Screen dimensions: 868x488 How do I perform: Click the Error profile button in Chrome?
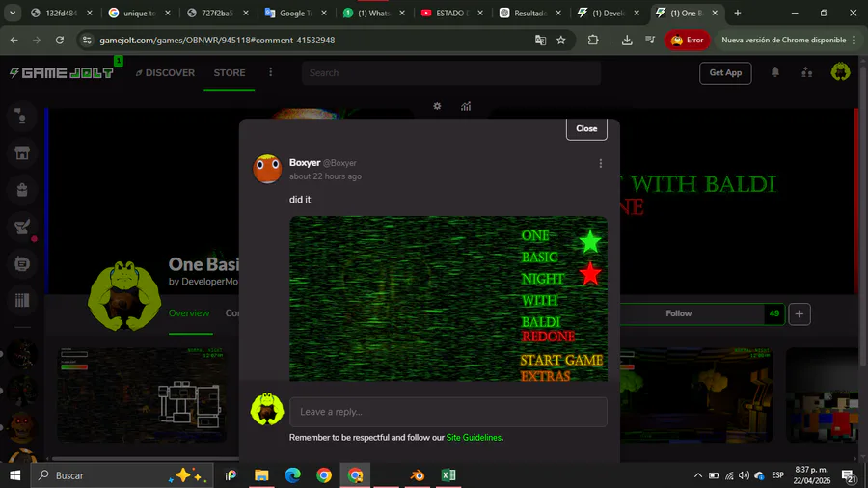(687, 40)
